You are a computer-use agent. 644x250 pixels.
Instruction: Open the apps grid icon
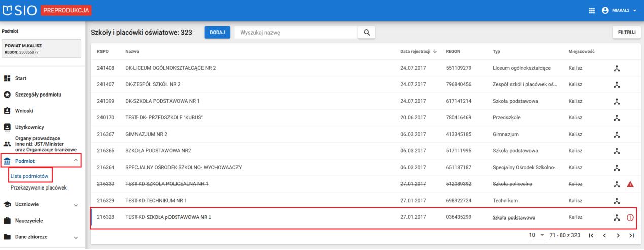click(x=592, y=11)
